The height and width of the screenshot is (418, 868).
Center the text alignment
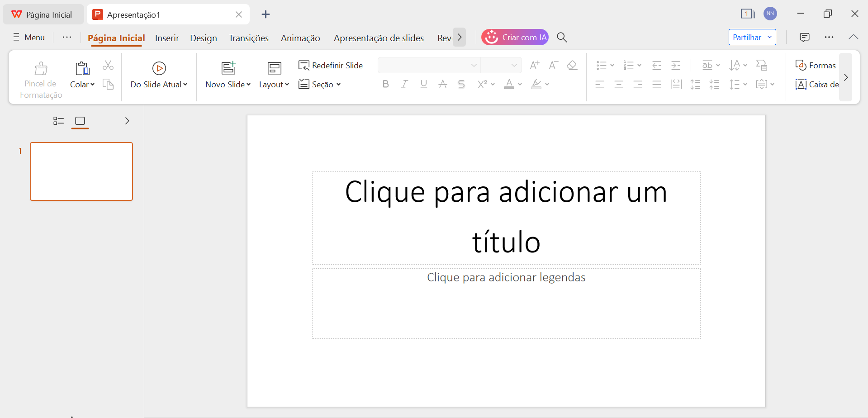click(x=619, y=84)
